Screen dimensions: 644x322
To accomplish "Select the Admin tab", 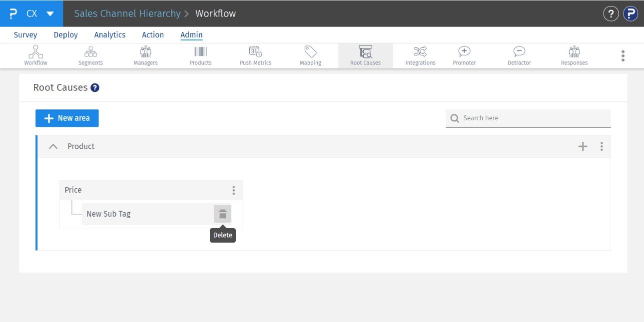I will (x=191, y=35).
